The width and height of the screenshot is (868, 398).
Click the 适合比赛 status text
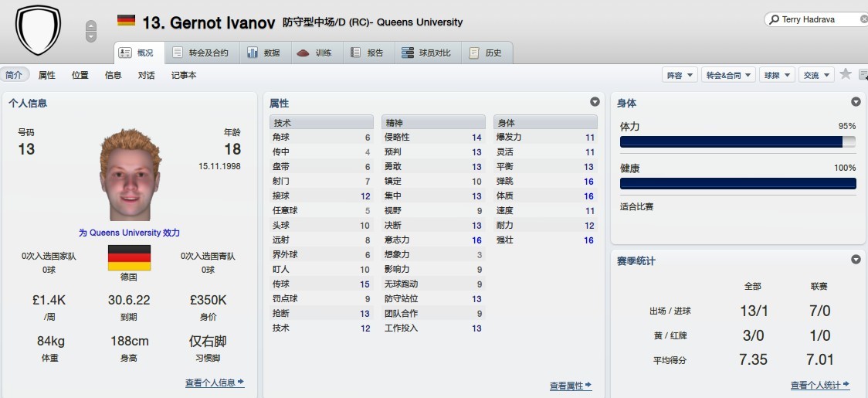click(636, 207)
